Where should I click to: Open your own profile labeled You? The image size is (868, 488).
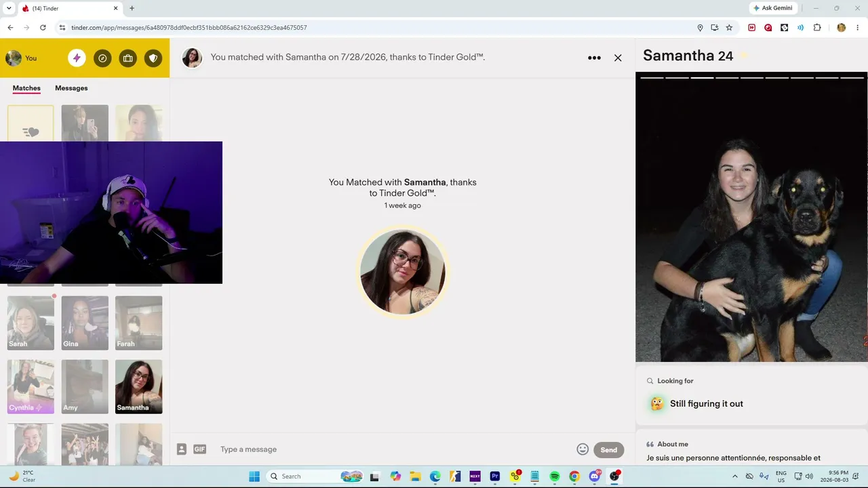tap(22, 58)
